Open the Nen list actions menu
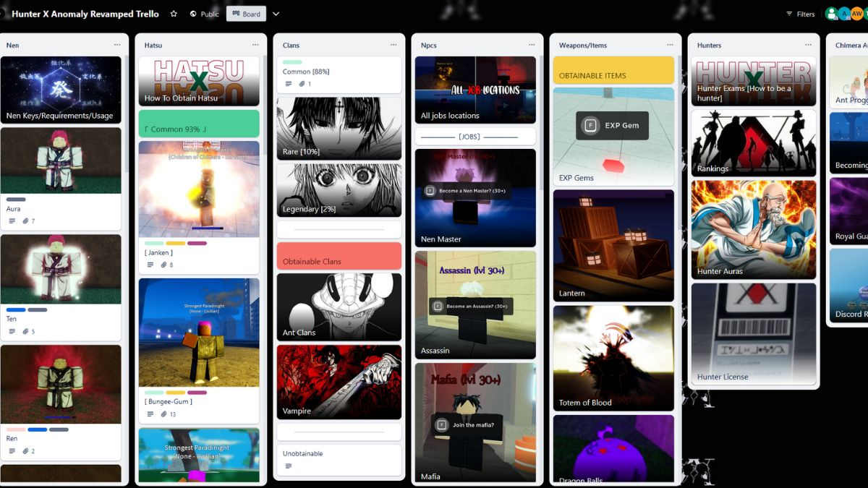This screenshot has height=488, width=868. click(x=118, y=45)
